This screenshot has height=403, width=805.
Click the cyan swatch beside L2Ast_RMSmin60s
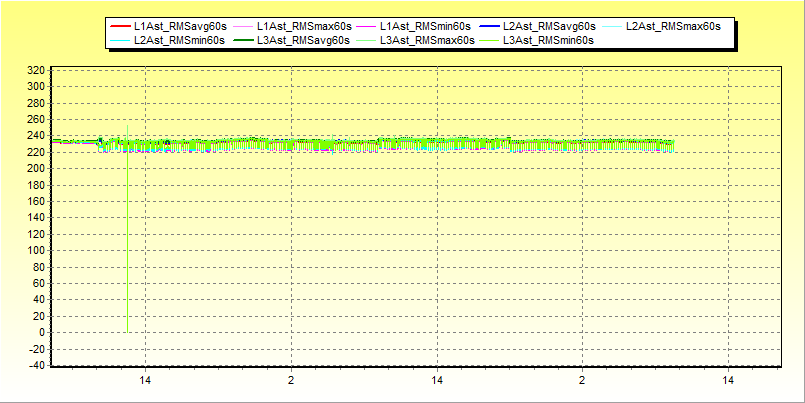[120, 40]
